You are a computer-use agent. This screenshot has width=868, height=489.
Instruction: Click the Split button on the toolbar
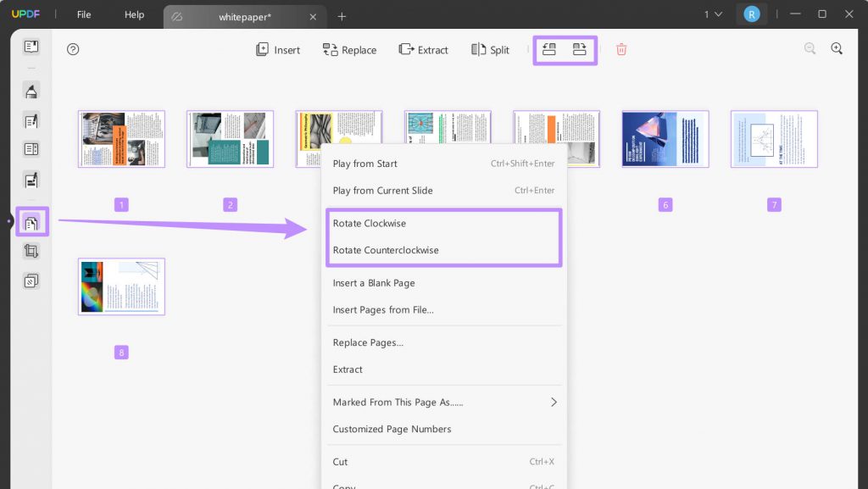click(490, 49)
